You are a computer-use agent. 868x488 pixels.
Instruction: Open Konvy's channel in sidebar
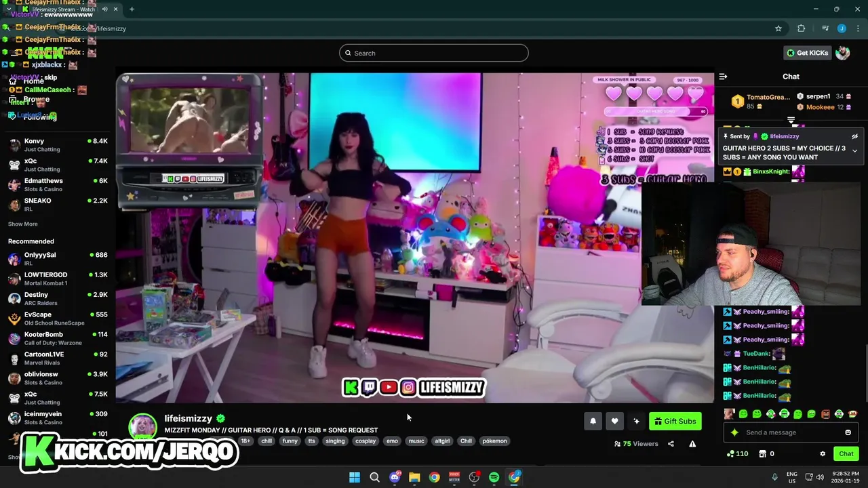(58, 145)
